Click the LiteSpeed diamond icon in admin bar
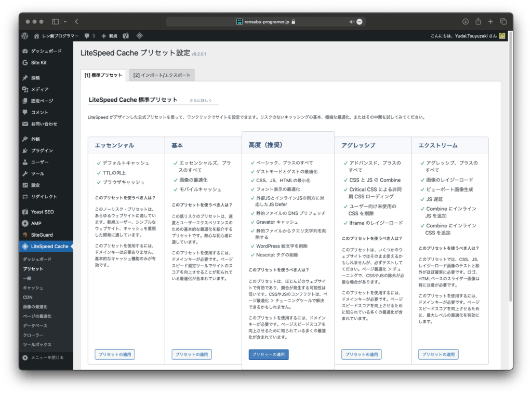The height and width of the screenshot is (395, 532). click(x=139, y=36)
